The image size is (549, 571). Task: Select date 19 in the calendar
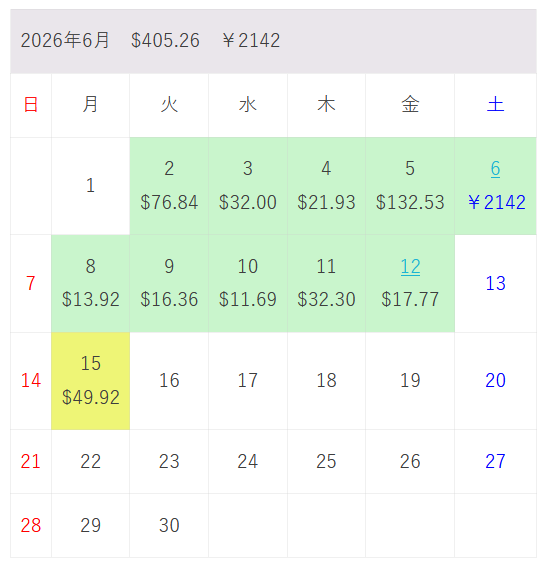click(410, 381)
